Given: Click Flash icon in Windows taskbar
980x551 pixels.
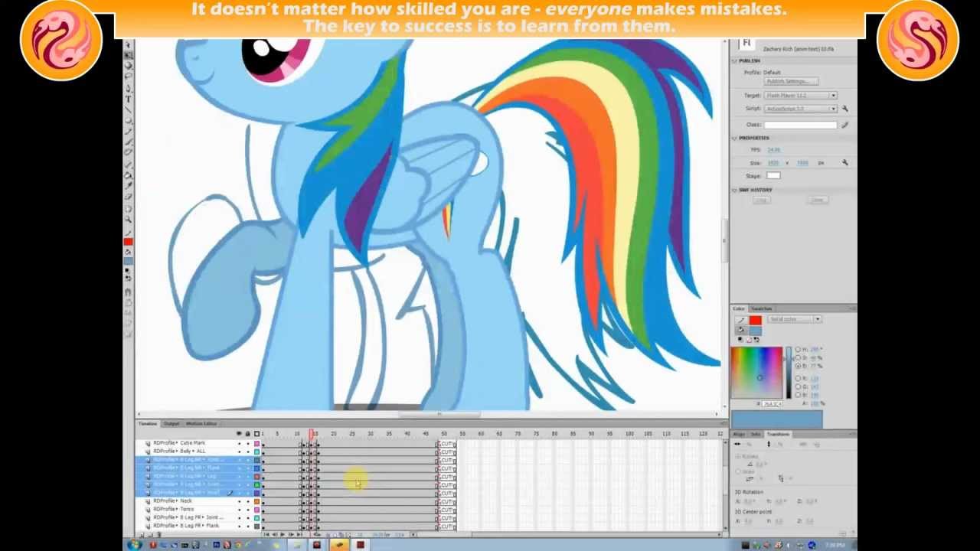Looking at the screenshot, I should click(x=360, y=545).
